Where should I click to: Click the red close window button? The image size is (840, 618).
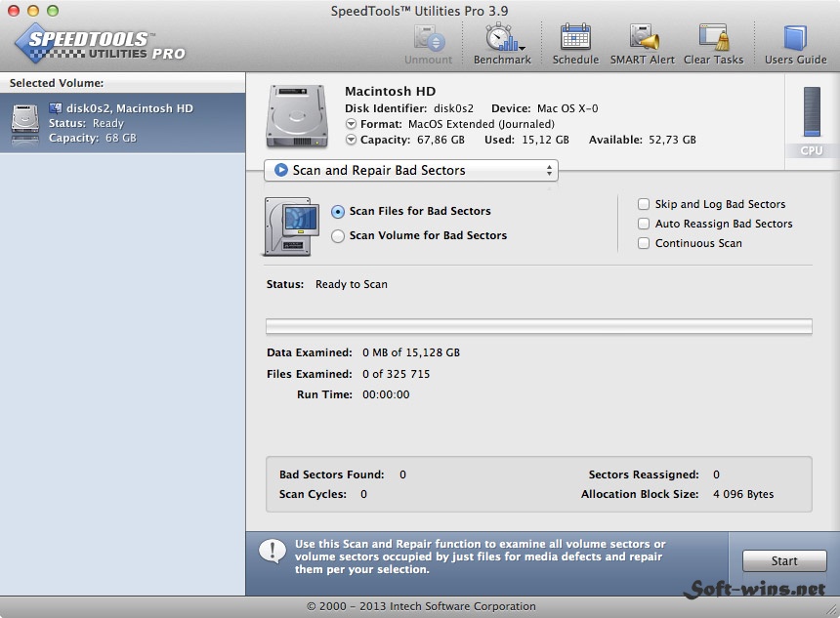(14, 11)
